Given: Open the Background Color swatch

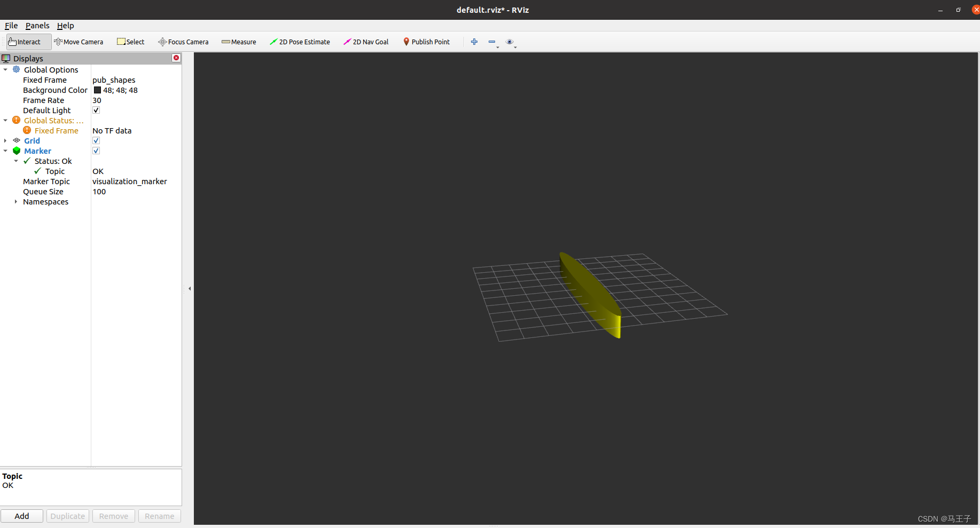Looking at the screenshot, I should [97, 90].
